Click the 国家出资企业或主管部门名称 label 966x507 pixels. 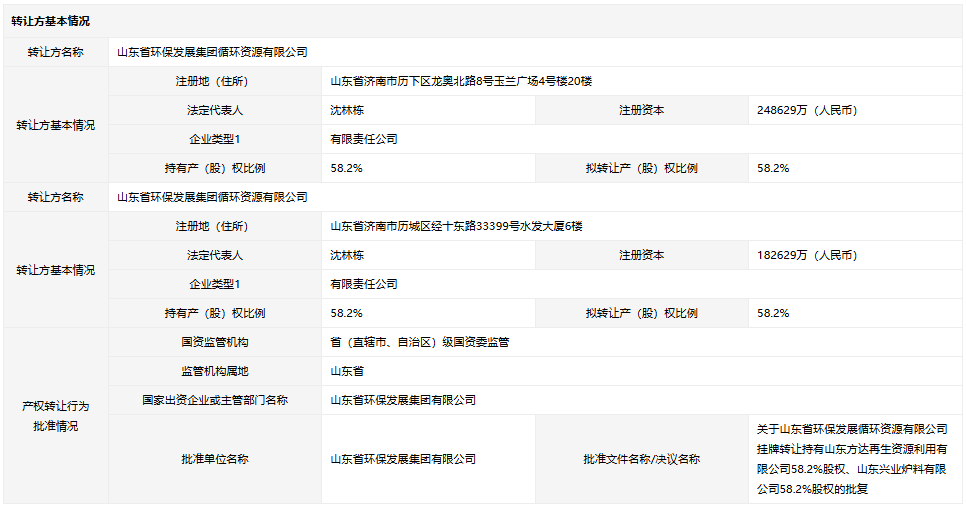[215, 400]
